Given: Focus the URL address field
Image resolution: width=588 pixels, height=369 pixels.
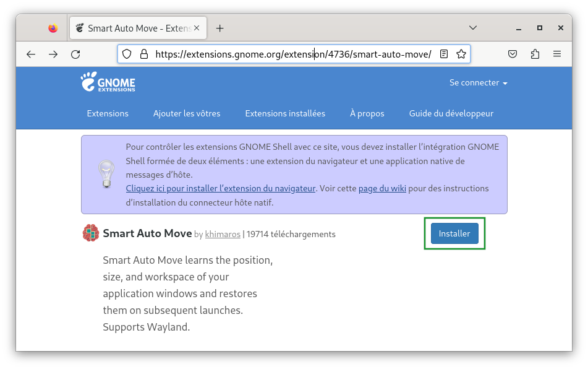Looking at the screenshot, I should click(293, 54).
